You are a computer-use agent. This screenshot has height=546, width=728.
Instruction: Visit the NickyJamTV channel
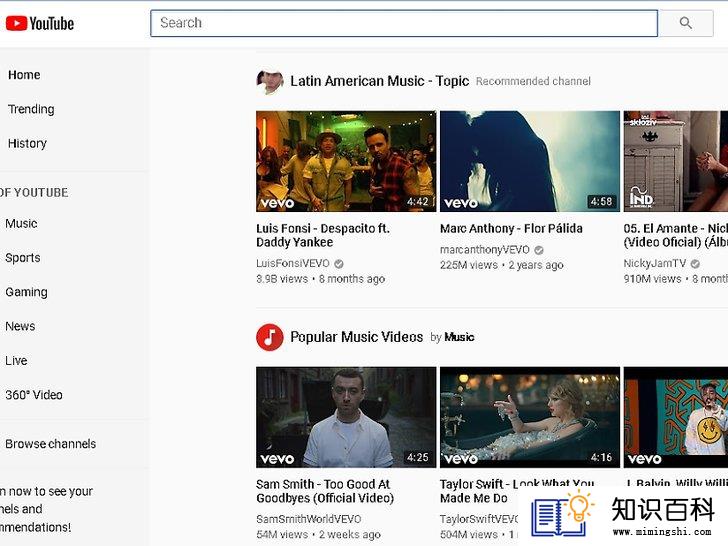655,263
